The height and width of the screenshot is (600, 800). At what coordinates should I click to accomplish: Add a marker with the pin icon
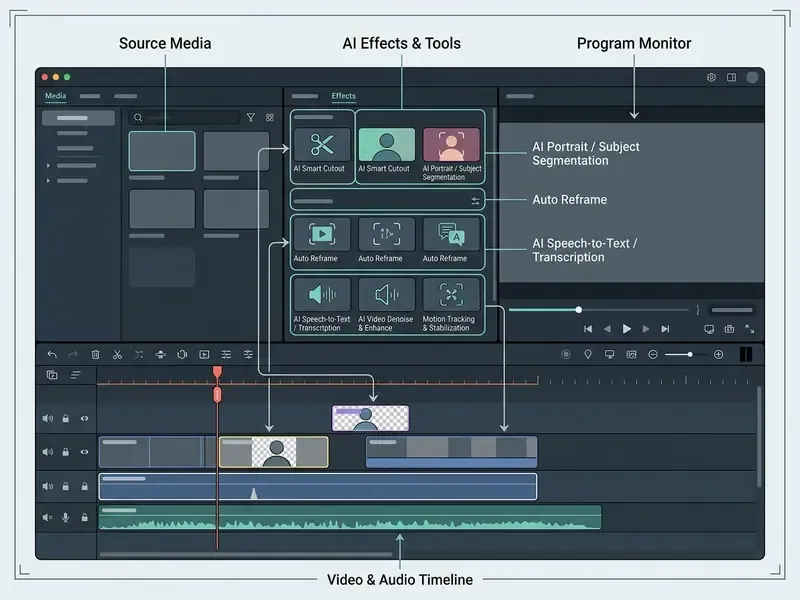(x=588, y=355)
